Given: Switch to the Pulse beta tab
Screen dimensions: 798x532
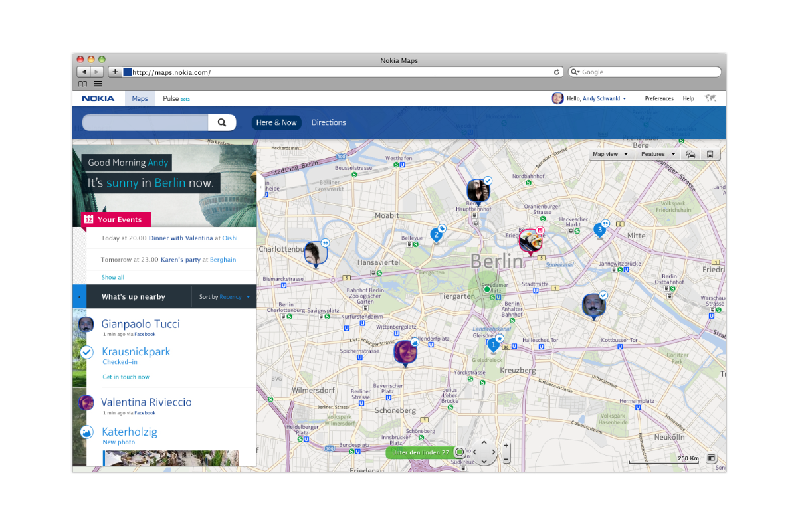Looking at the screenshot, I should pos(176,98).
